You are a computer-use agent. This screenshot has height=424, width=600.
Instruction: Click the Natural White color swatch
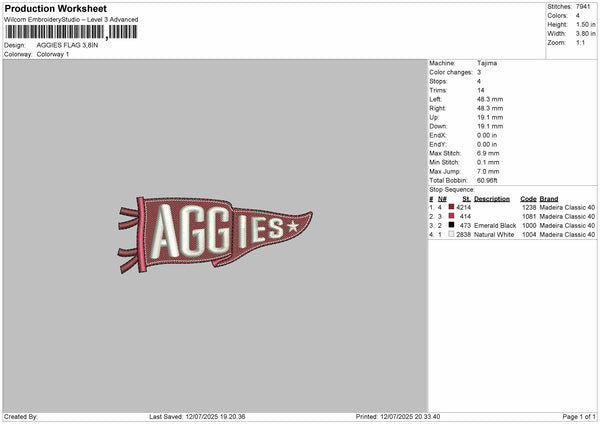point(452,234)
